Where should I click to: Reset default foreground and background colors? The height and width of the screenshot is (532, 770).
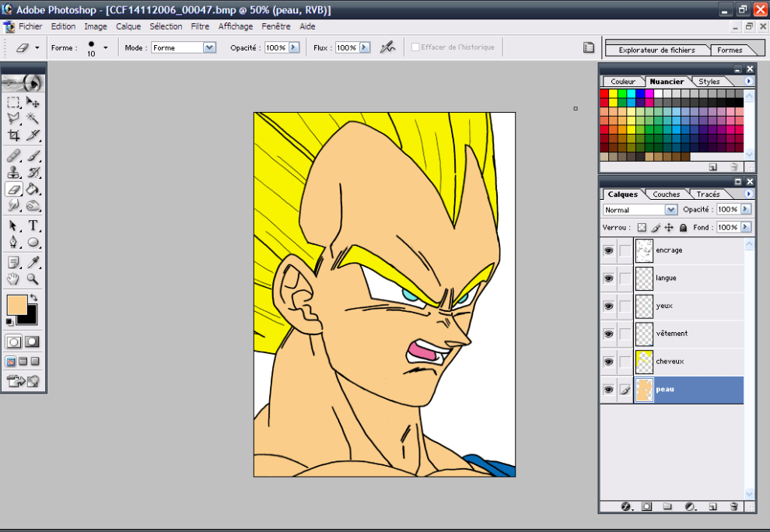(9, 322)
